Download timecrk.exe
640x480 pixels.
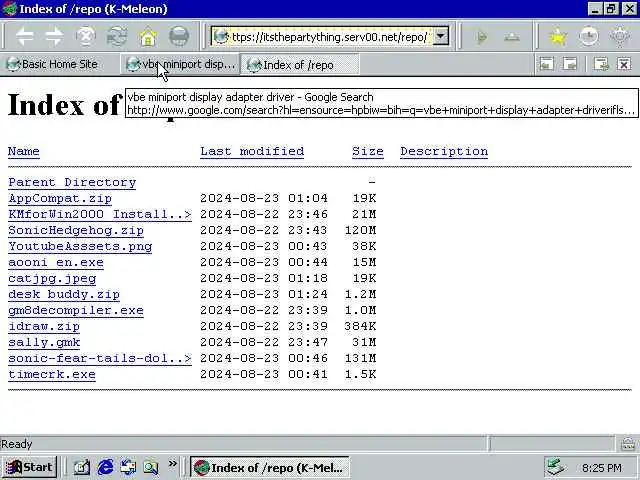[x=51, y=374]
